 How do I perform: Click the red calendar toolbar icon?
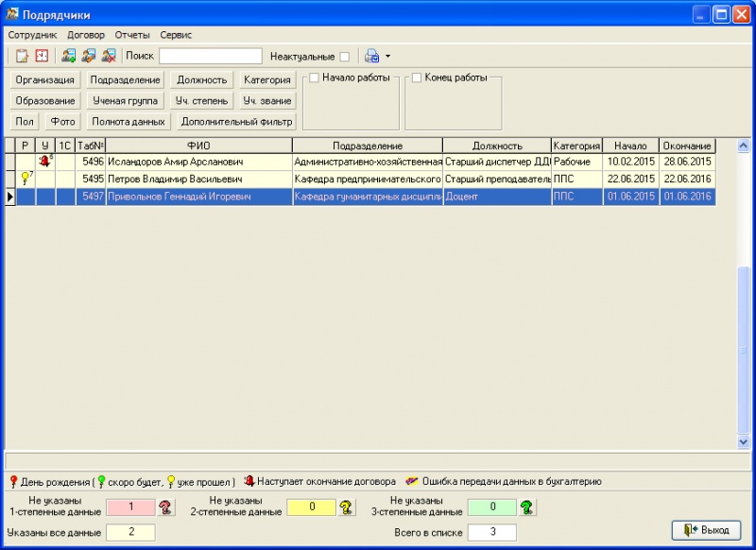pos(42,56)
